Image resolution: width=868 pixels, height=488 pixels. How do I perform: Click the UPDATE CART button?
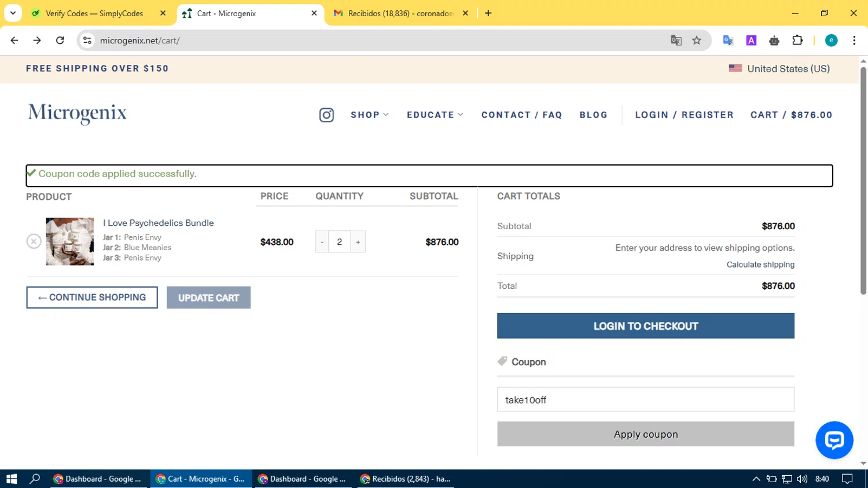(208, 298)
